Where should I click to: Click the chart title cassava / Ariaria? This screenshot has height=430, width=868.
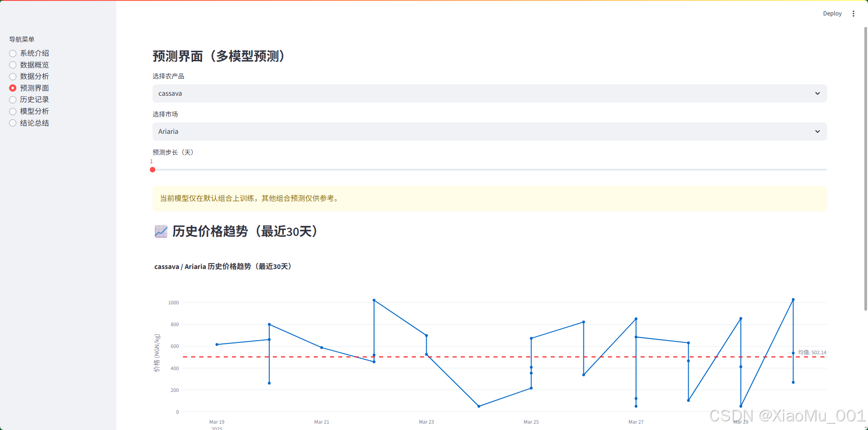point(223,267)
